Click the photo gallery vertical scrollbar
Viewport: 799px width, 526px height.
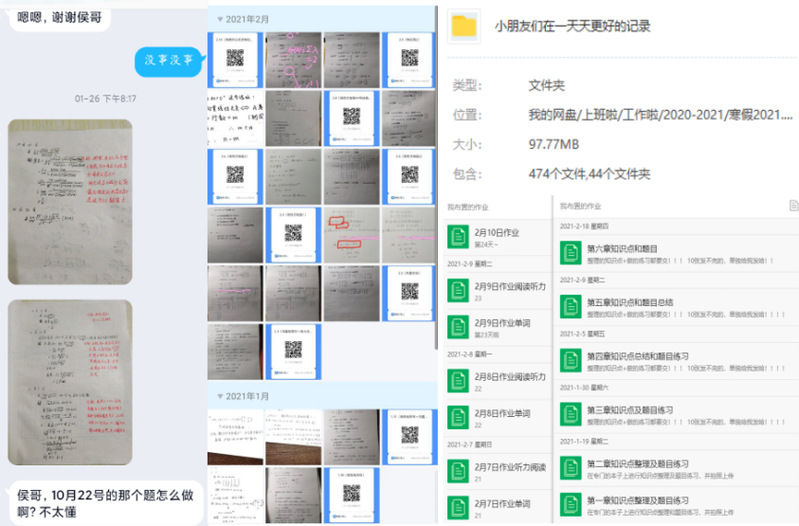(436, 178)
